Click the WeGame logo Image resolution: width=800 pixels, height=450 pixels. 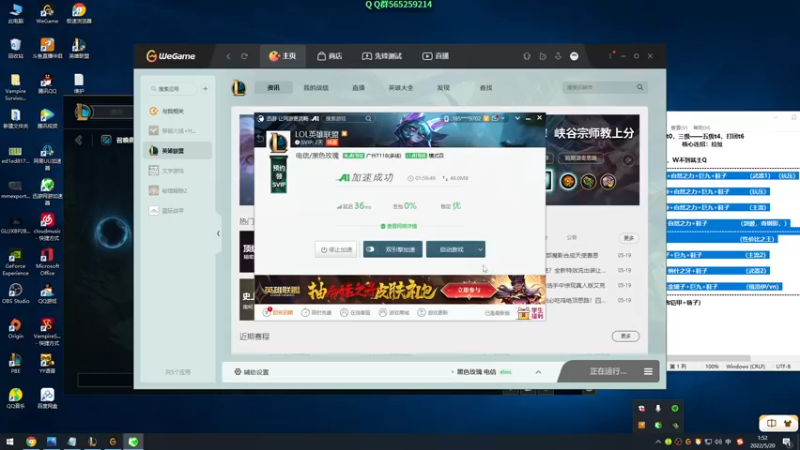[170, 56]
